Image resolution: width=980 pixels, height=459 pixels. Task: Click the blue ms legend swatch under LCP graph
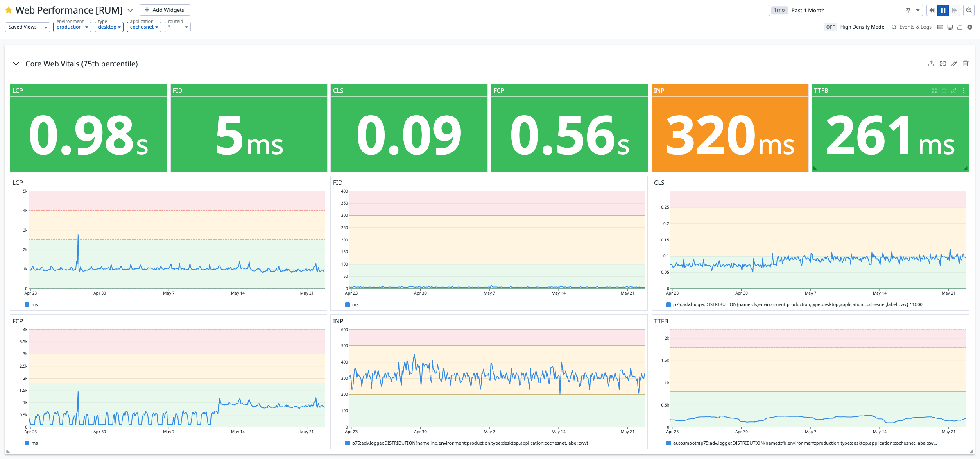(27, 304)
